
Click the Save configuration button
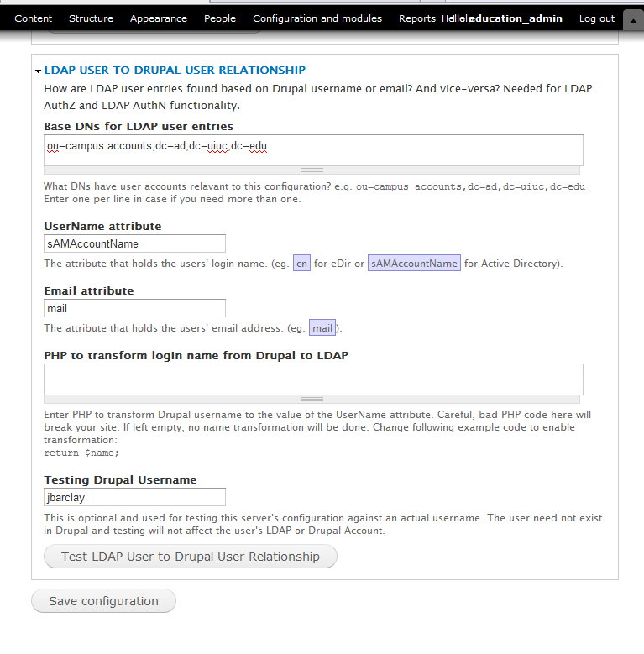[x=103, y=601]
